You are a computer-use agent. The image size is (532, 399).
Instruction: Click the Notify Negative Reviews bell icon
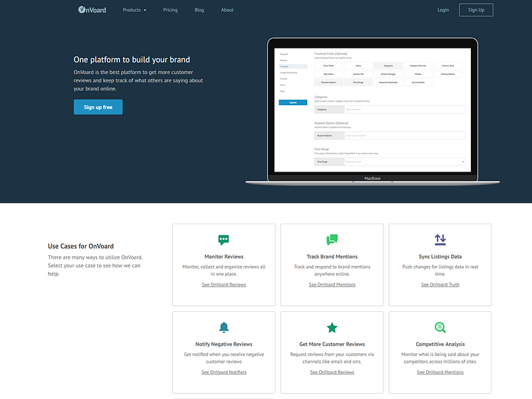(223, 327)
